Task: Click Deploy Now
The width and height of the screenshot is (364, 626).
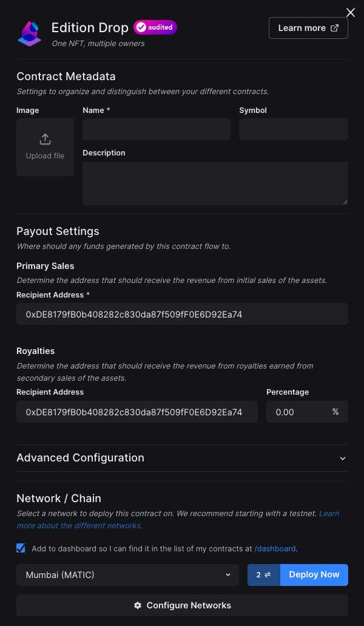Action: point(314,574)
